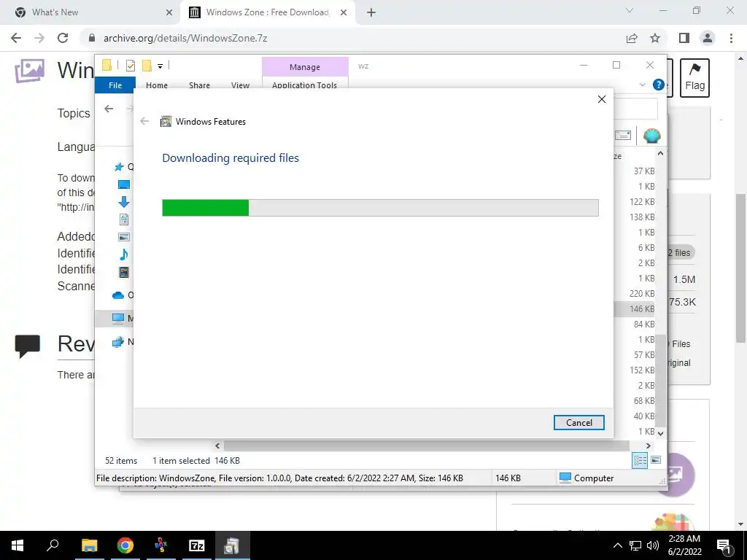Switch to the Home ribbon tab
Image resolution: width=747 pixels, height=560 pixels.
pos(157,85)
